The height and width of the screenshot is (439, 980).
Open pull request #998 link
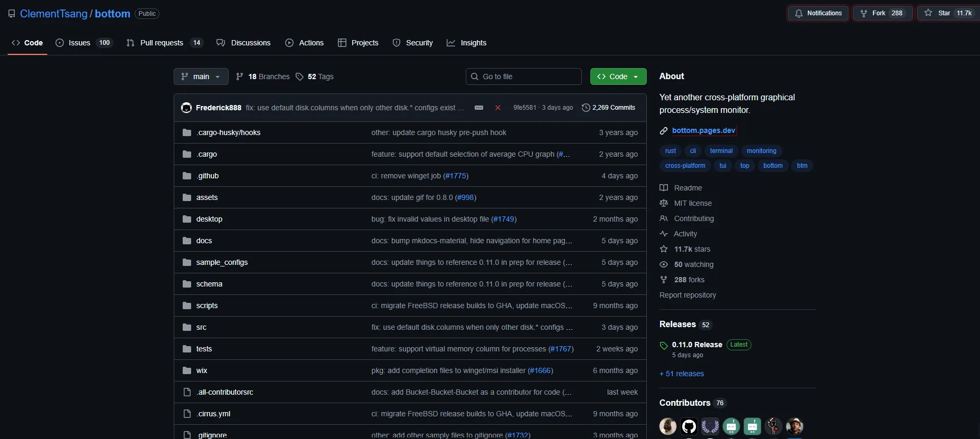466,197
